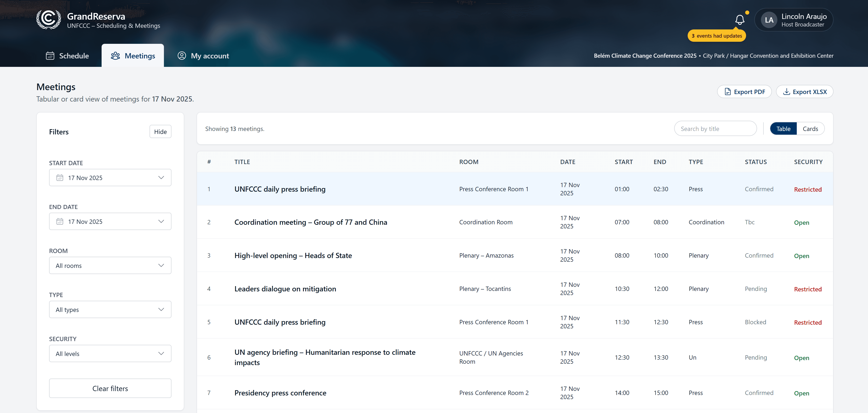Click the TYPE column header

696,162
